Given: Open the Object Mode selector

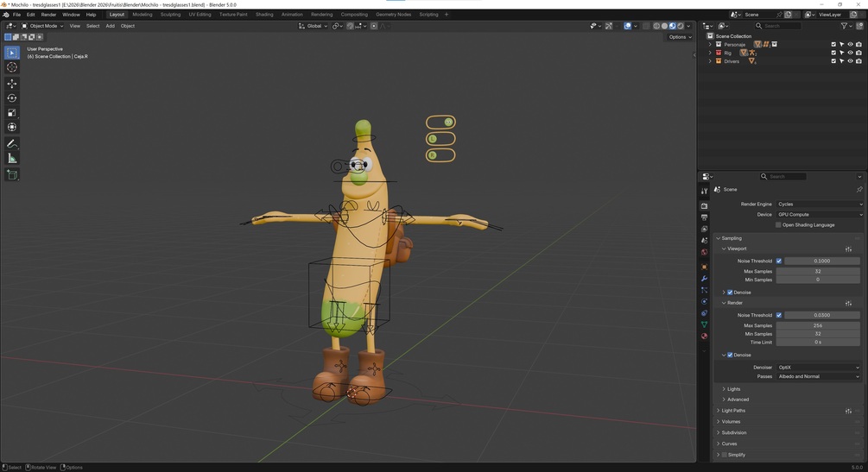Looking at the screenshot, I should (42, 26).
